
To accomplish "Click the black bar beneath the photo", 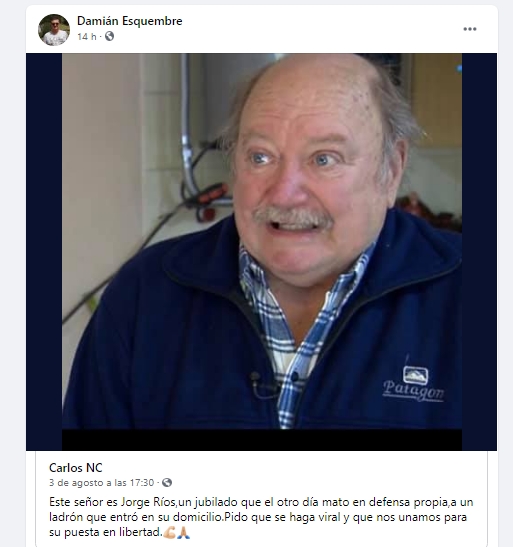I will pos(262,440).
